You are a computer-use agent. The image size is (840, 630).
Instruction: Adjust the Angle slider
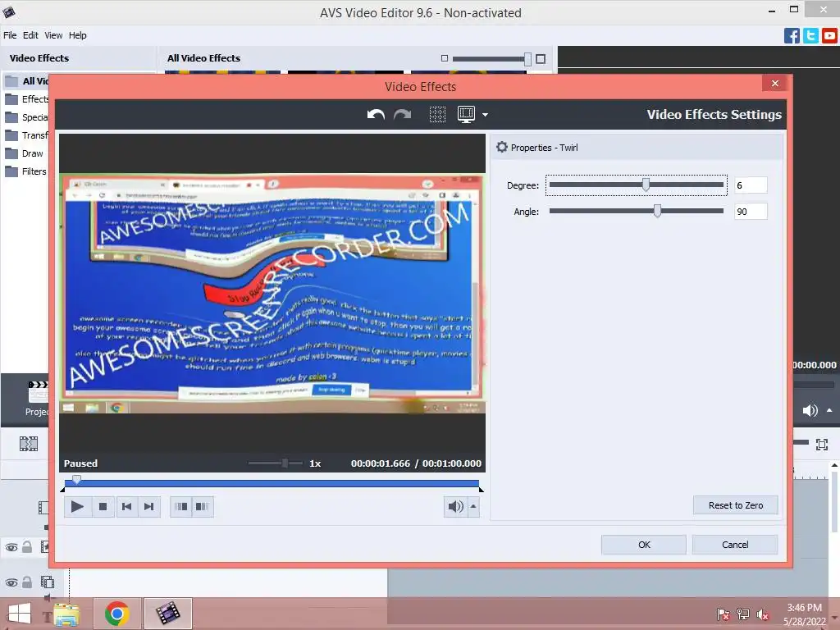[657, 211]
